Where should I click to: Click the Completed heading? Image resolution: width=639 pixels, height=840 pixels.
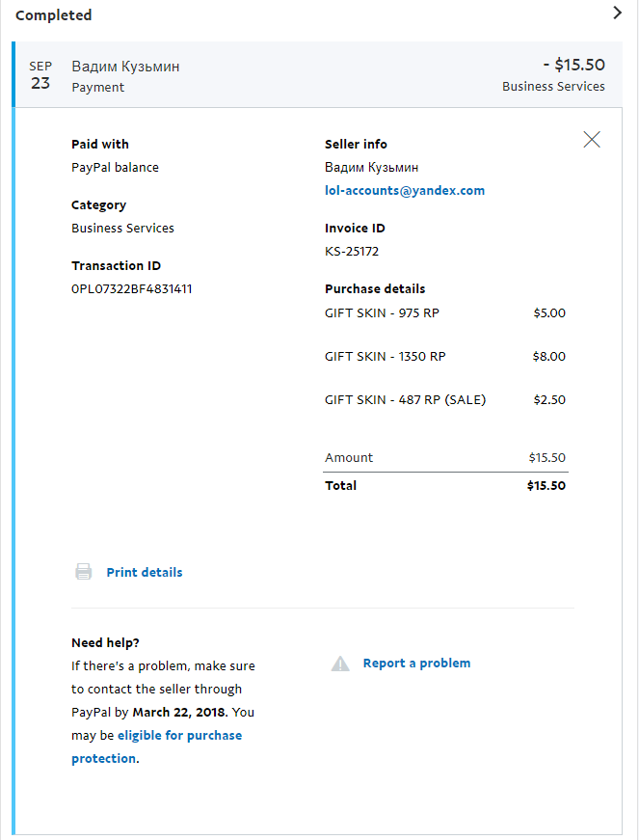click(54, 15)
